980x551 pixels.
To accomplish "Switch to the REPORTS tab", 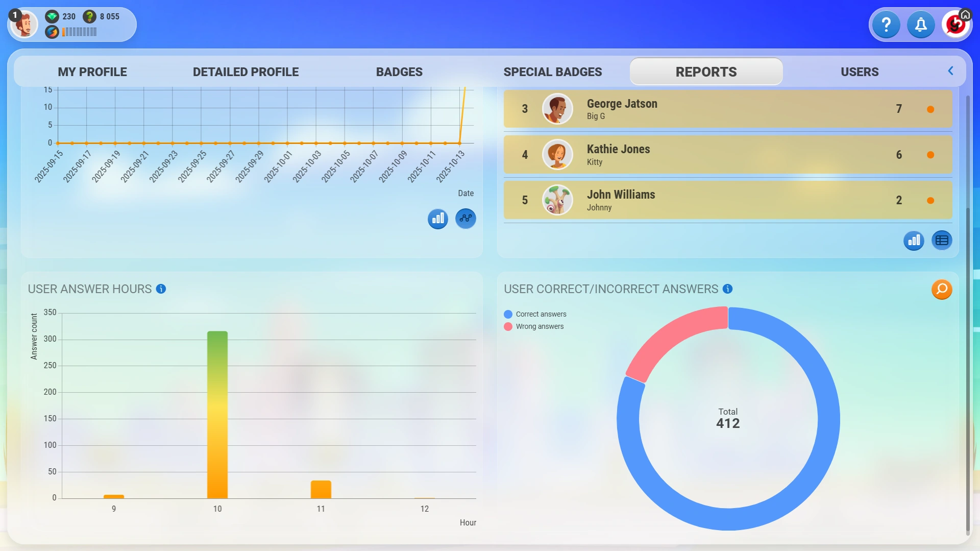I will (x=705, y=71).
